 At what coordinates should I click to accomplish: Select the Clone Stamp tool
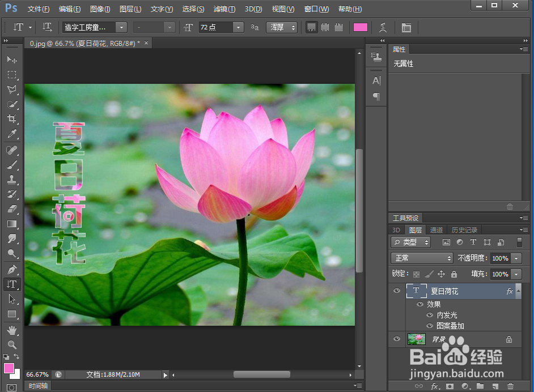click(x=12, y=180)
